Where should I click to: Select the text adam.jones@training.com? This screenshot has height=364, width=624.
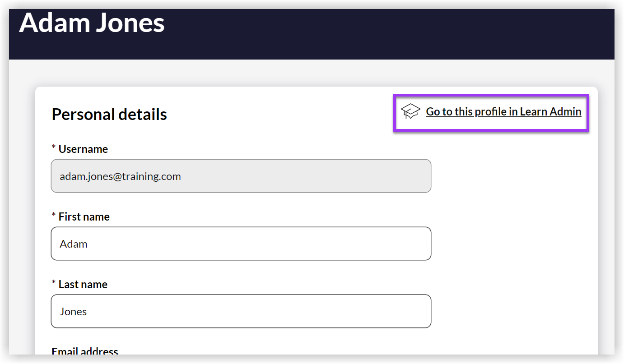click(x=121, y=176)
